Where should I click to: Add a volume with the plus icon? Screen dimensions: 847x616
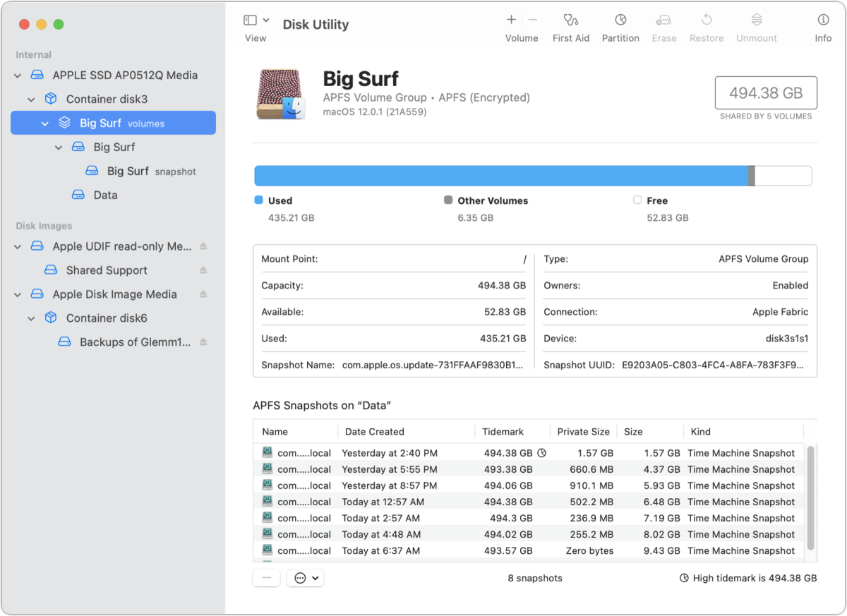(x=511, y=20)
